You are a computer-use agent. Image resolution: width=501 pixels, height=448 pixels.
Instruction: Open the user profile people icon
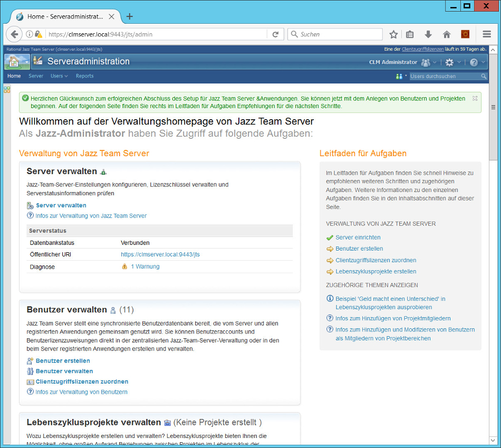click(x=426, y=62)
